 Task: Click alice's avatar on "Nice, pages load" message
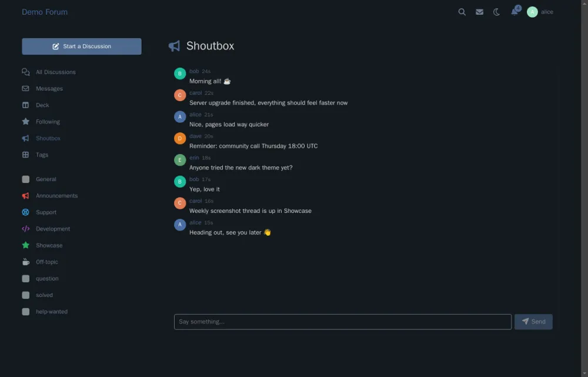pos(180,116)
